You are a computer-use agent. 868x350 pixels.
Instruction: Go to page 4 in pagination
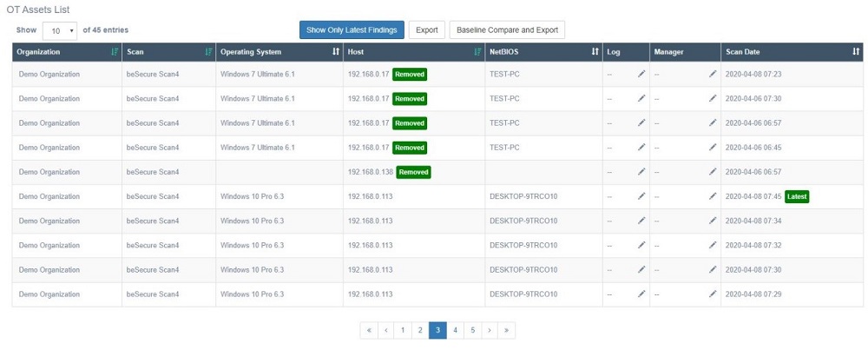pyautogui.click(x=455, y=330)
